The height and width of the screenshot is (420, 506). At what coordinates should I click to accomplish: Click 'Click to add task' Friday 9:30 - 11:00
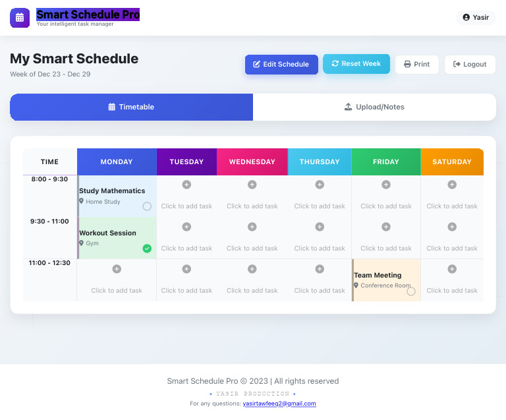pyautogui.click(x=386, y=249)
